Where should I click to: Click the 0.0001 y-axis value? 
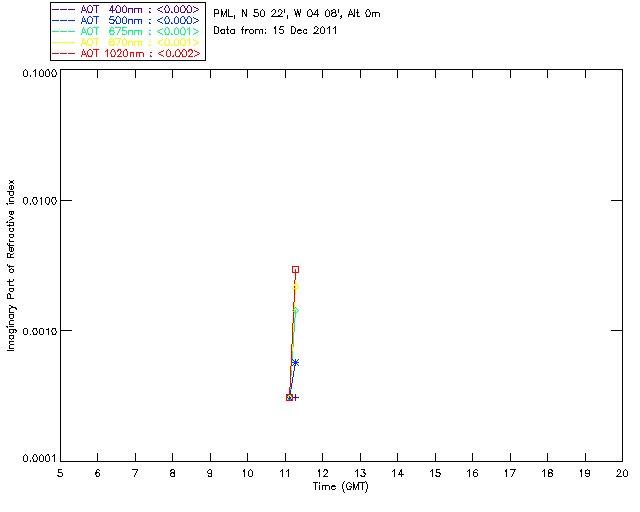tap(39, 459)
